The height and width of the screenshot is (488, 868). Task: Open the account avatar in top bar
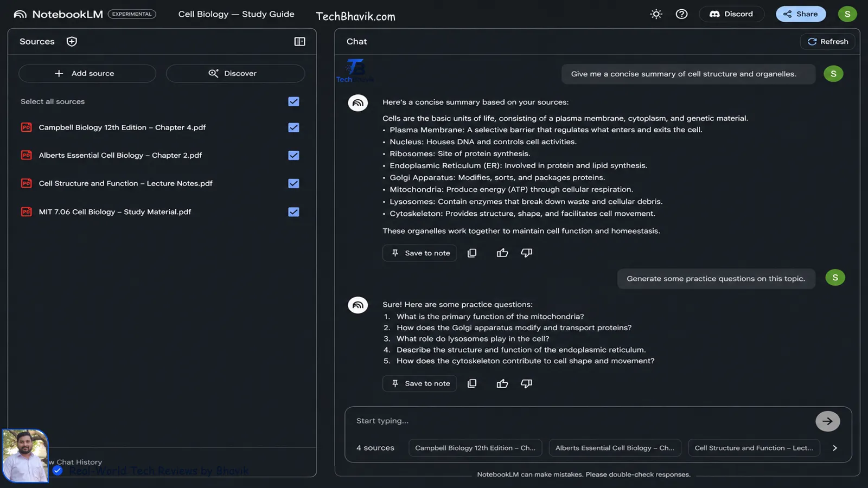(847, 14)
